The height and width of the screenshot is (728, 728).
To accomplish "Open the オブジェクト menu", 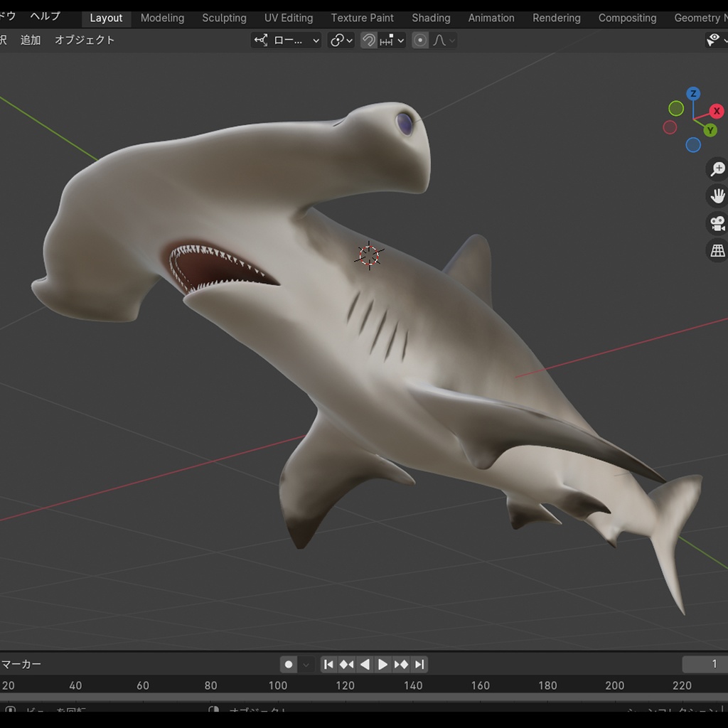I will click(85, 41).
